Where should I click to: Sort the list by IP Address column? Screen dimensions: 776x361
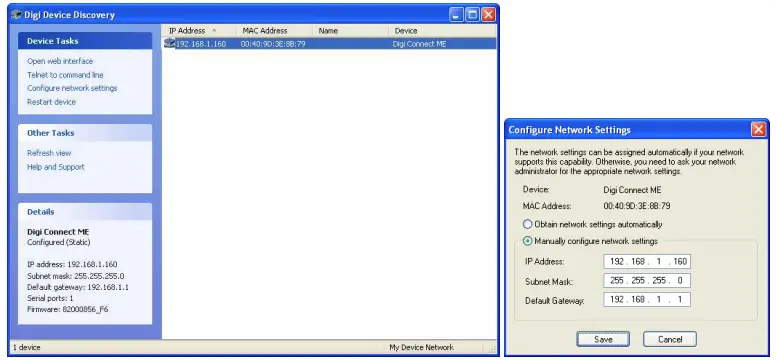click(199, 31)
